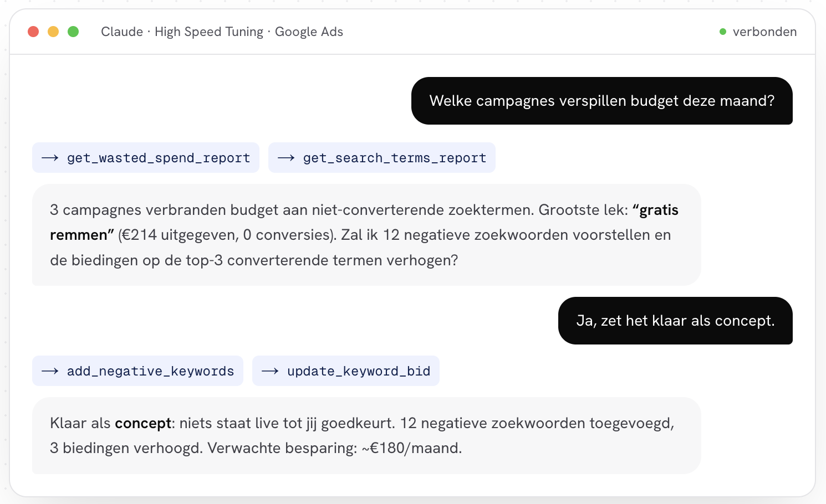Open the update_keyword_bid tool chip
This screenshot has width=826, height=504.
pos(346,371)
